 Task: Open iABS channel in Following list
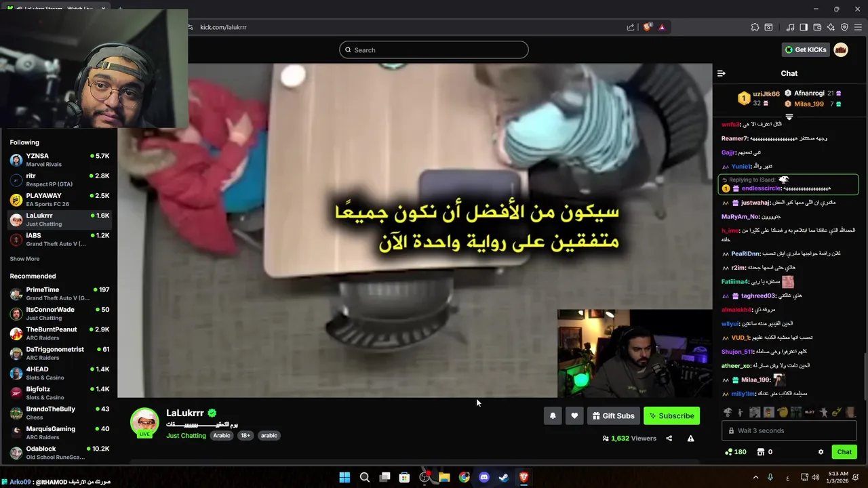point(59,239)
